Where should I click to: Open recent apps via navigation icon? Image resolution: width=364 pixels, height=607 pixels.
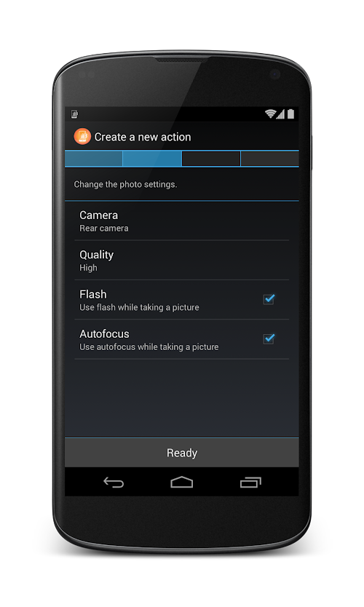tap(250, 482)
